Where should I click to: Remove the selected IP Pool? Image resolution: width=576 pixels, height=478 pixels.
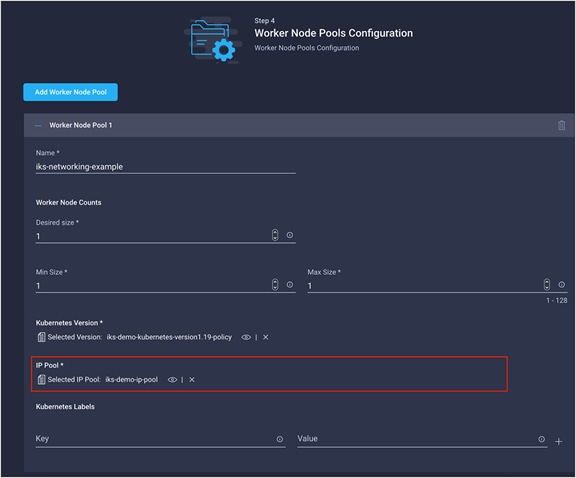192,380
